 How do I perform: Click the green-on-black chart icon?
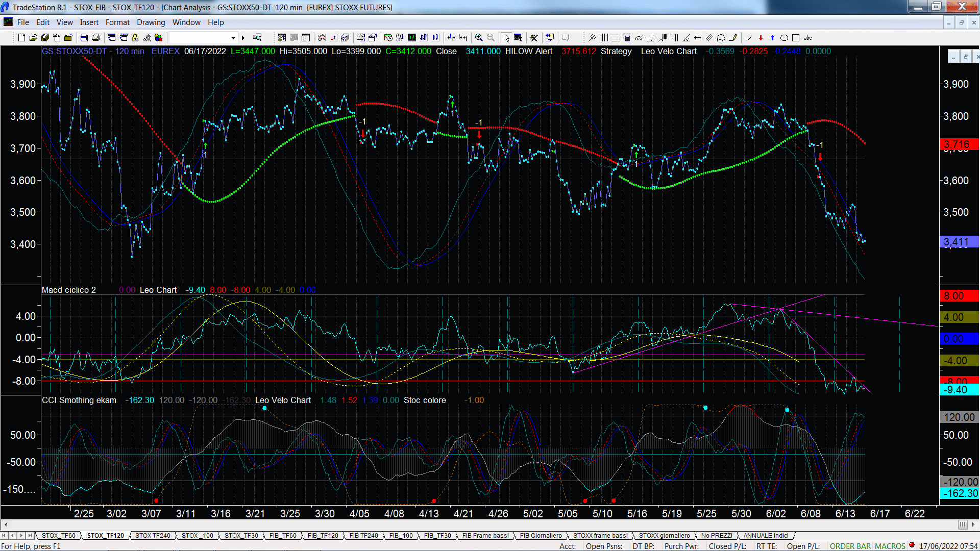pos(412,38)
